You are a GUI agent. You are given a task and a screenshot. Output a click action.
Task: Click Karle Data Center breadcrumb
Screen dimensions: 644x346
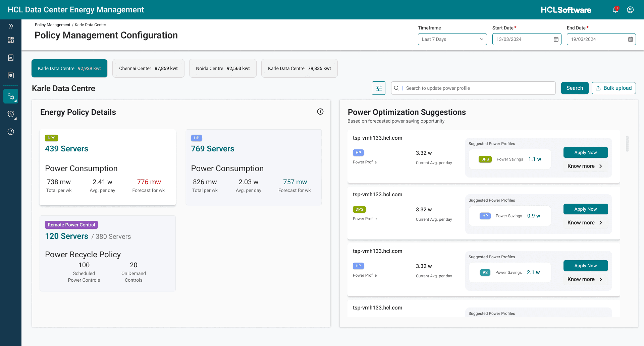click(90, 25)
